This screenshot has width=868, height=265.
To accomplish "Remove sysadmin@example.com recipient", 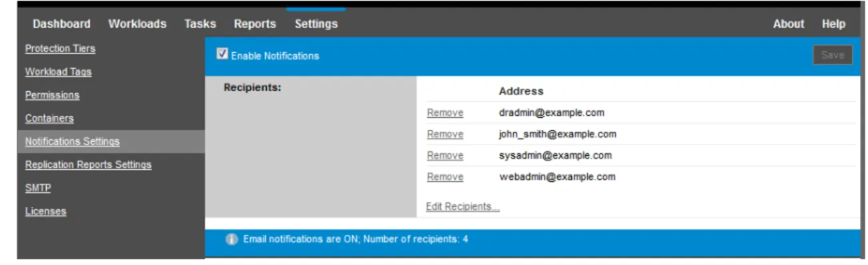I will pyautogui.click(x=445, y=156).
